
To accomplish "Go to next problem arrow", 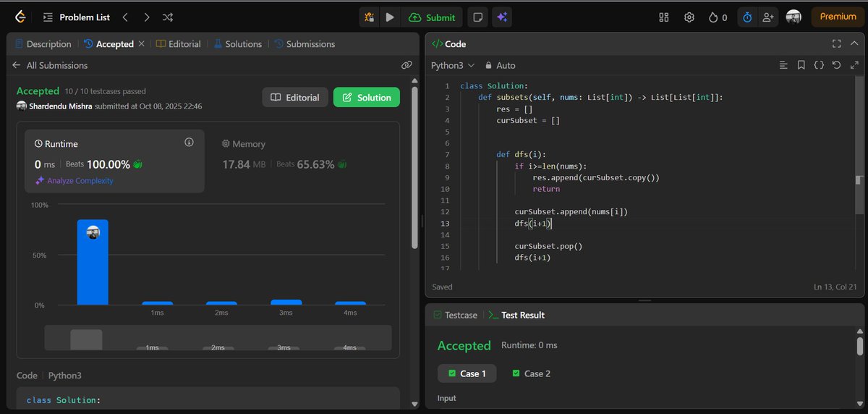I will click(x=147, y=17).
